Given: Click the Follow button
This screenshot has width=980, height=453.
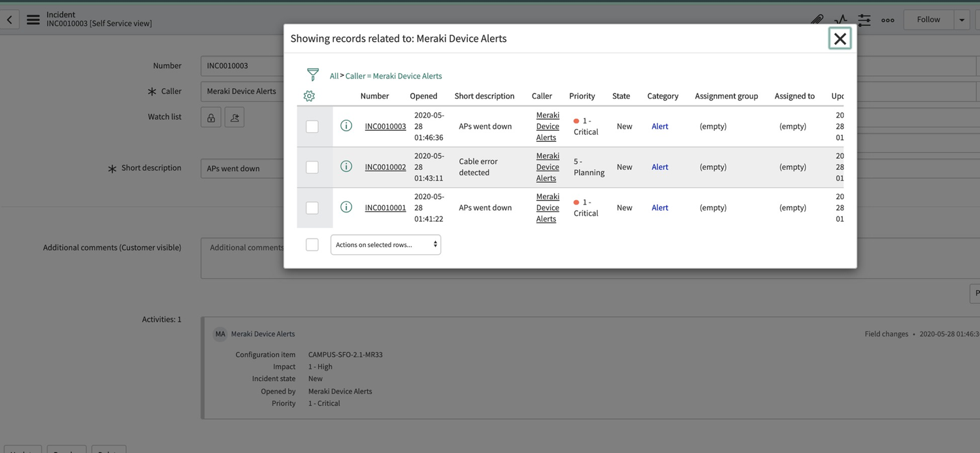Looking at the screenshot, I should [928, 19].
